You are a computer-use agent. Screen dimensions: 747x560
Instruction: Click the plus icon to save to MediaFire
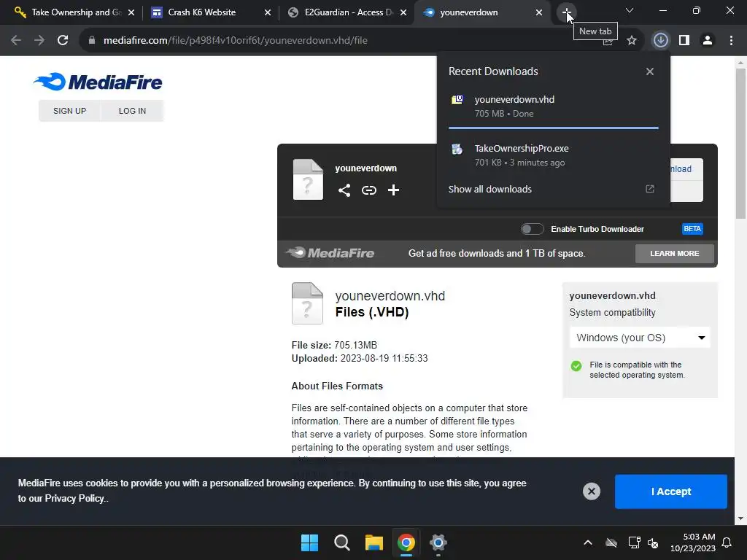(x=393, y=190)
